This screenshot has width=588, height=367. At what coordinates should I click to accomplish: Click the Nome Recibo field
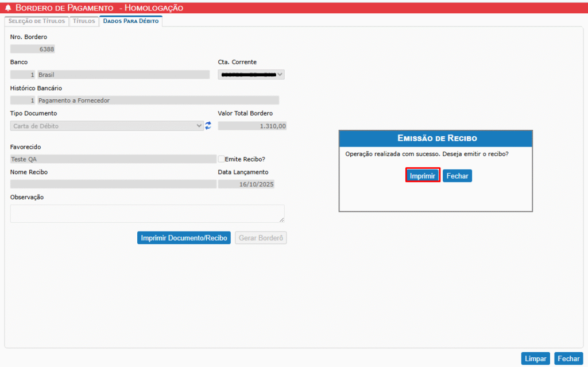coord(113,184)
